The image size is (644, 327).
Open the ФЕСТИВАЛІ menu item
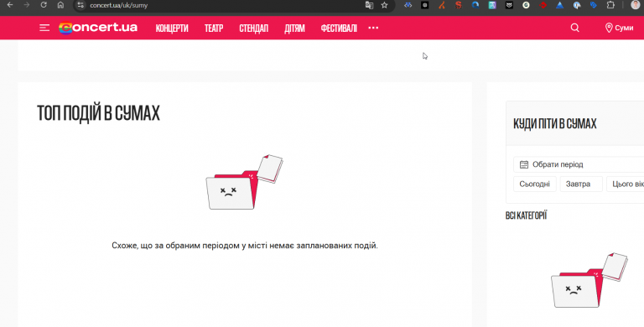(339, 28)
